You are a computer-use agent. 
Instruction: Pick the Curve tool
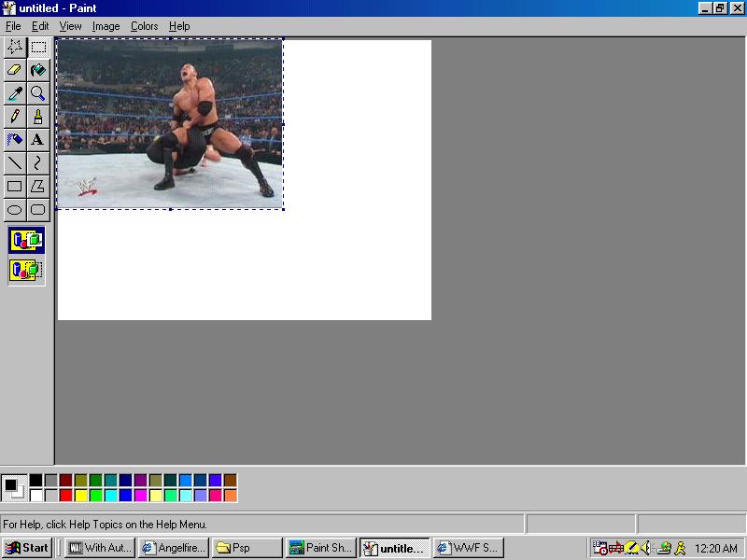pyautogui.click(x=37, y=162)
